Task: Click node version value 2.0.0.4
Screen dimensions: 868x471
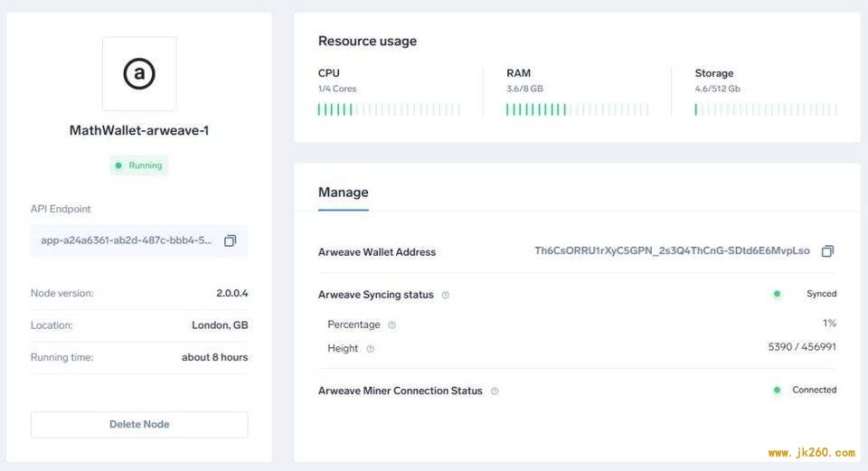Action: [x=232, y=293]
